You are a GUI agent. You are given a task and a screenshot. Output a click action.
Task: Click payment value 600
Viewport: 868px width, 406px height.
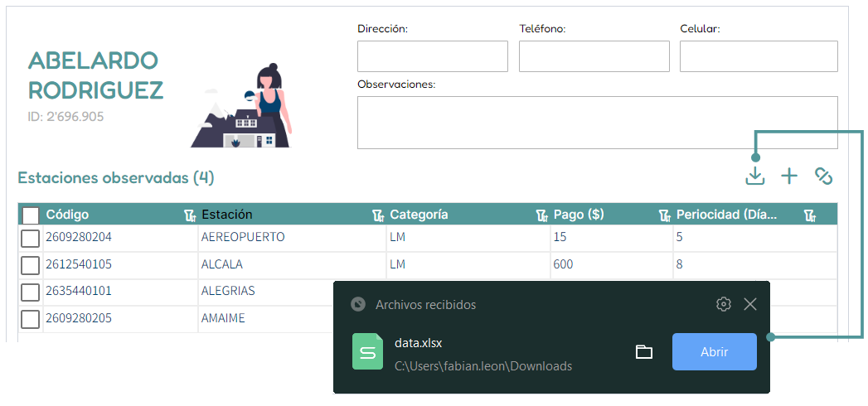coord(563,264)
